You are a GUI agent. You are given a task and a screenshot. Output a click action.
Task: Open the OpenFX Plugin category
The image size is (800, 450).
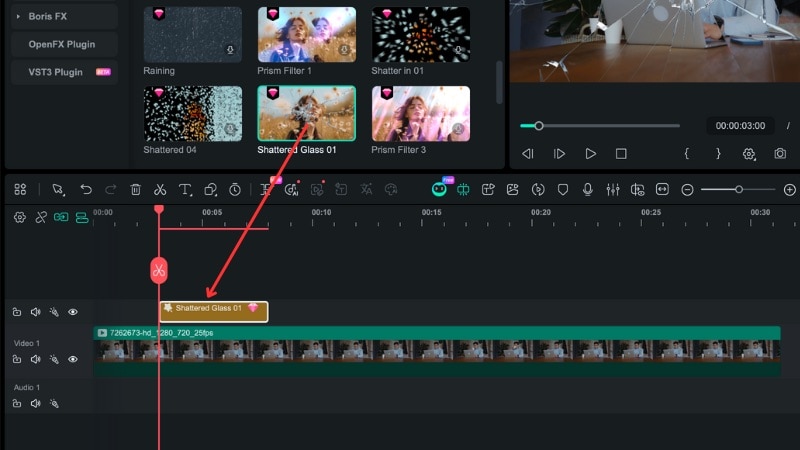click(64, 44)
